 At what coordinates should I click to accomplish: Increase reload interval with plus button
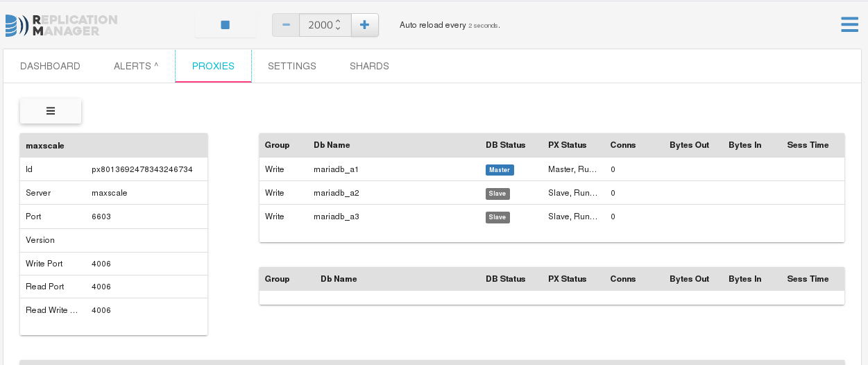365,25
